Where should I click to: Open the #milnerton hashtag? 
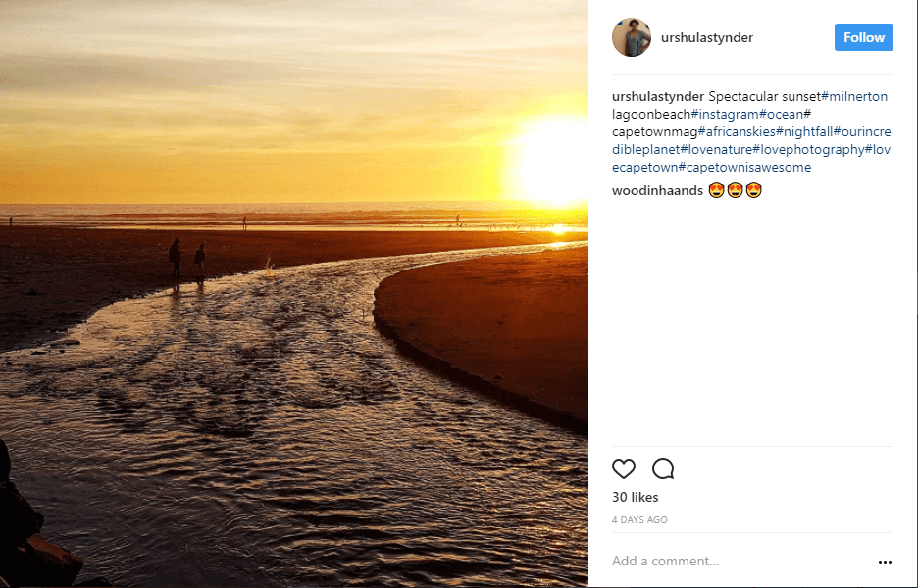pos(854,97)
